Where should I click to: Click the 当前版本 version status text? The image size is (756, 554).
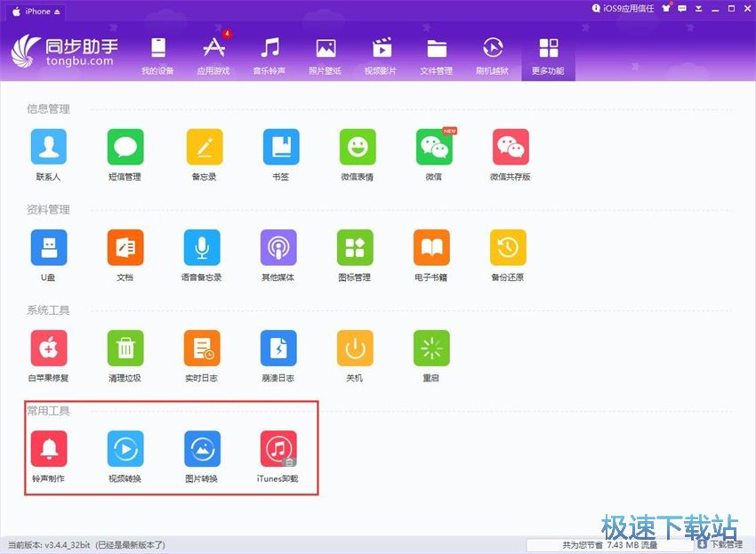point(87,545)
